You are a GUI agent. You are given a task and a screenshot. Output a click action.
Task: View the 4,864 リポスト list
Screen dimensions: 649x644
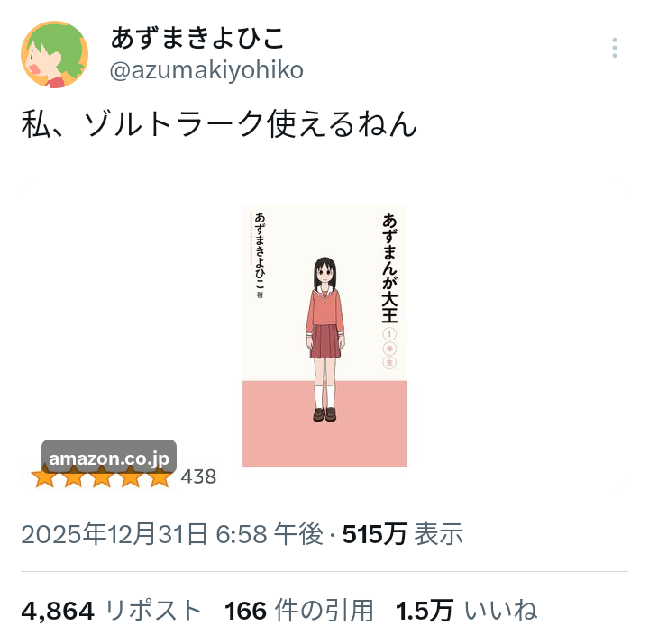coord(111,611)
